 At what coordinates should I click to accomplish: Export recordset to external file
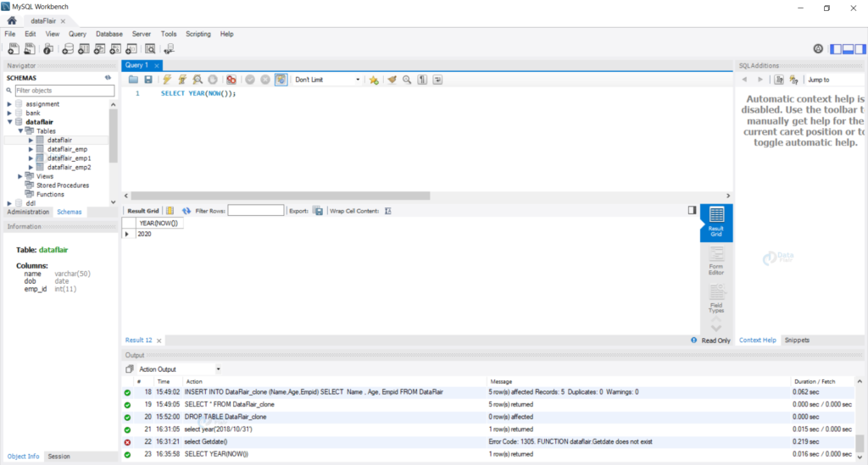point(318,211)
